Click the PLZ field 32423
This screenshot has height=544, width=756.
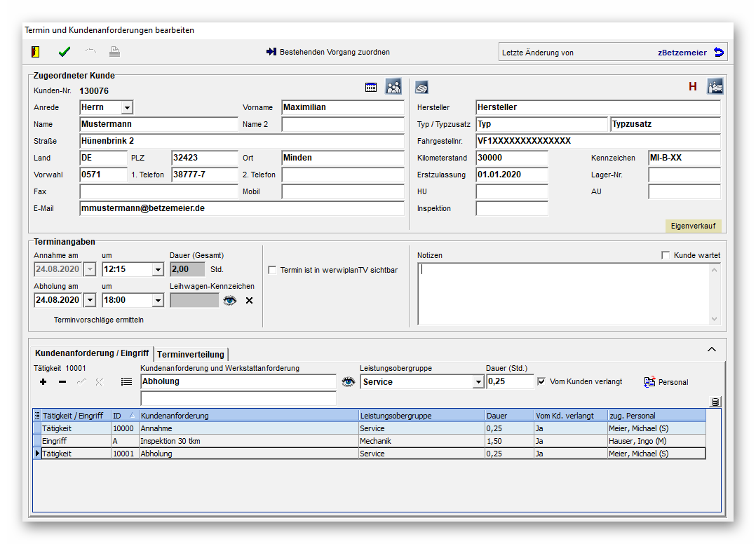tap(205, 158)
